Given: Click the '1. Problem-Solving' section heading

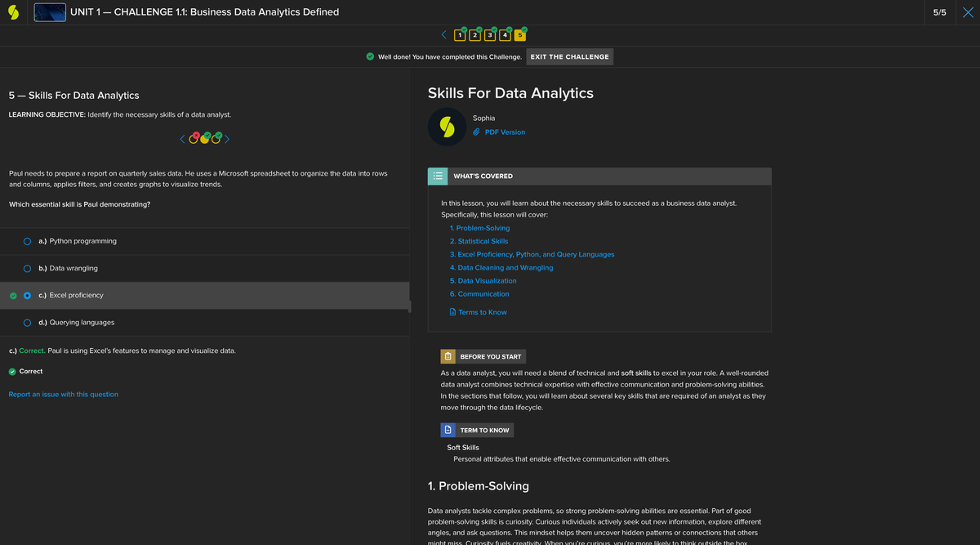Looking at the screenshot, I should [x=479, y=485].
